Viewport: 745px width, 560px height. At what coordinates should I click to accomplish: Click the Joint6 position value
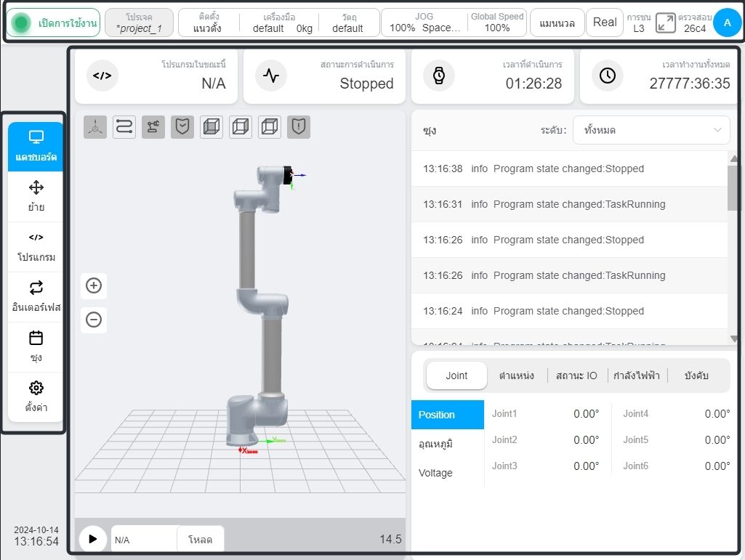717,466
